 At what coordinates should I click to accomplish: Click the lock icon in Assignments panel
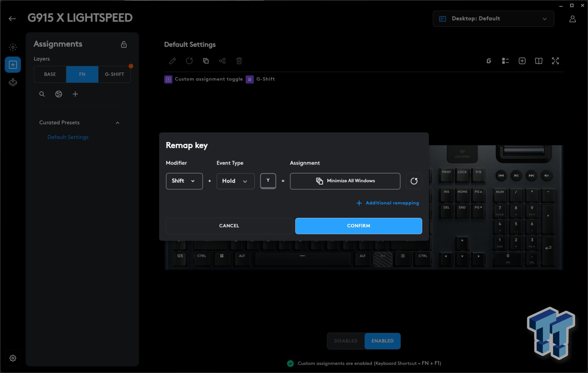pos(124,45)
